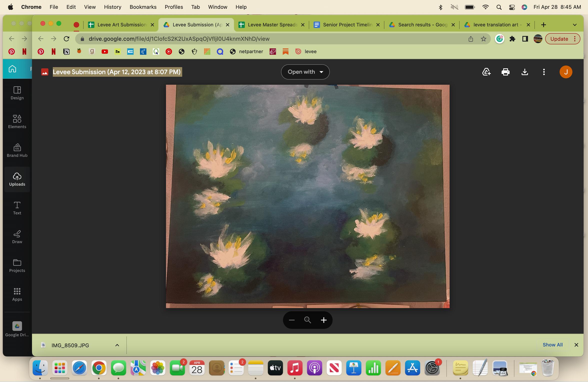
Task: Open the Uploads panel in sidebar
Action: click(17, 179)
